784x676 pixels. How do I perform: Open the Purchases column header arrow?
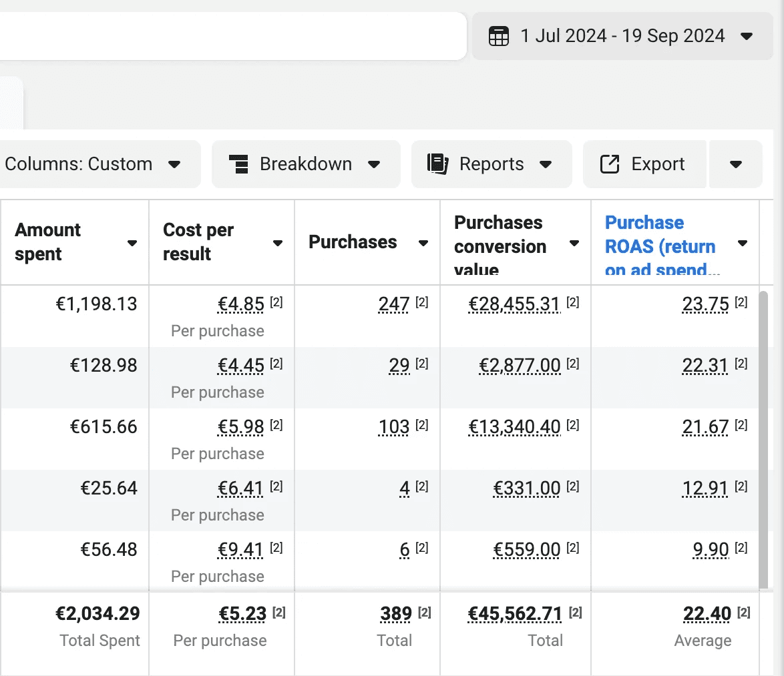[423, 243]
